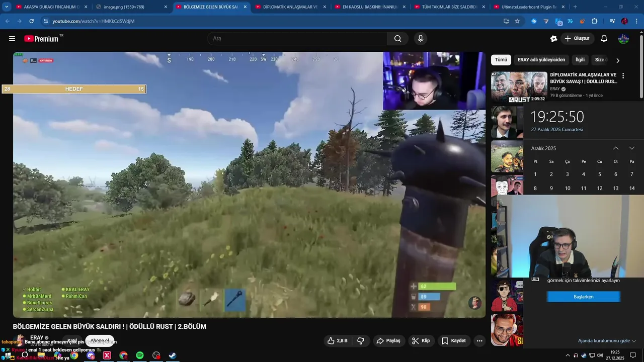This screenshot has height=362, width=644.
Task: Open Chrome tab search dropdown
Action: pyautogui.click(x=7, y=7)
